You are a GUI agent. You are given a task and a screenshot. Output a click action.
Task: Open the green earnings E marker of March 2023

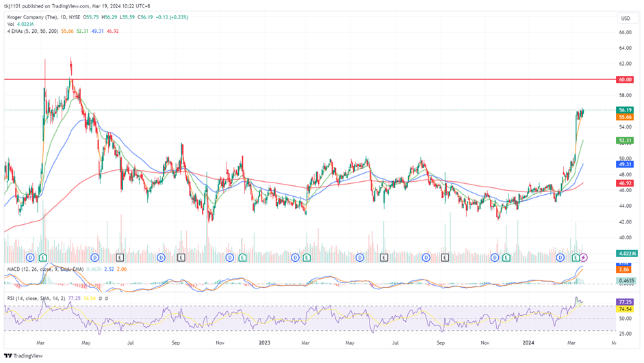[x=307, y=258]
